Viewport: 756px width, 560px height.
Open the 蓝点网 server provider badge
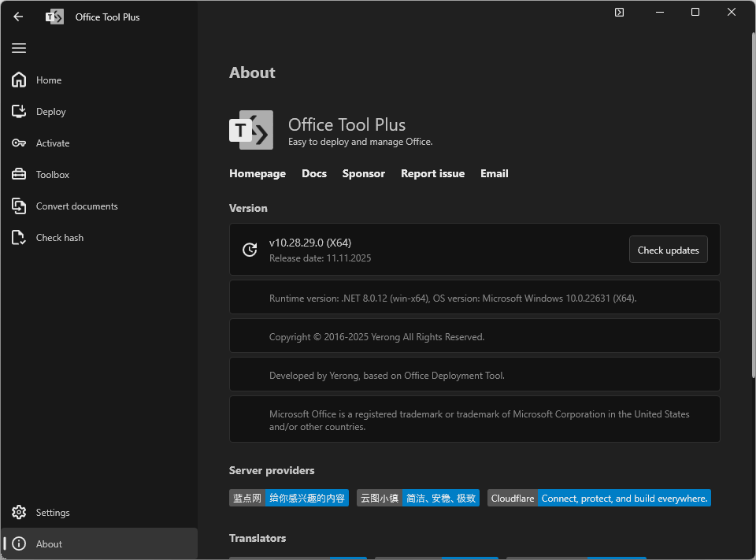(289, 498)
